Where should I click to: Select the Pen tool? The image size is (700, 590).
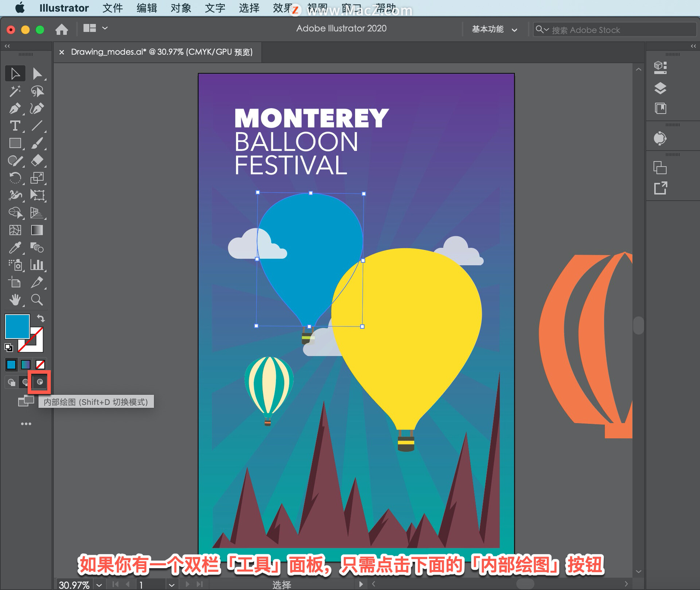click(15, 109)
